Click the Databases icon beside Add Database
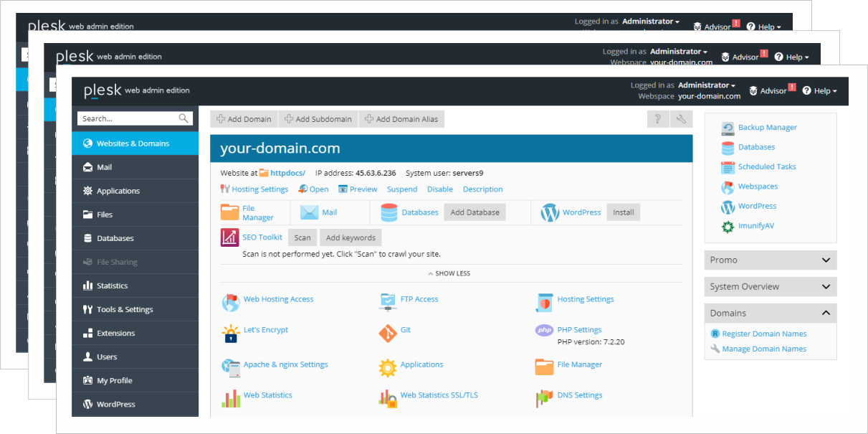 pos(389,212)
